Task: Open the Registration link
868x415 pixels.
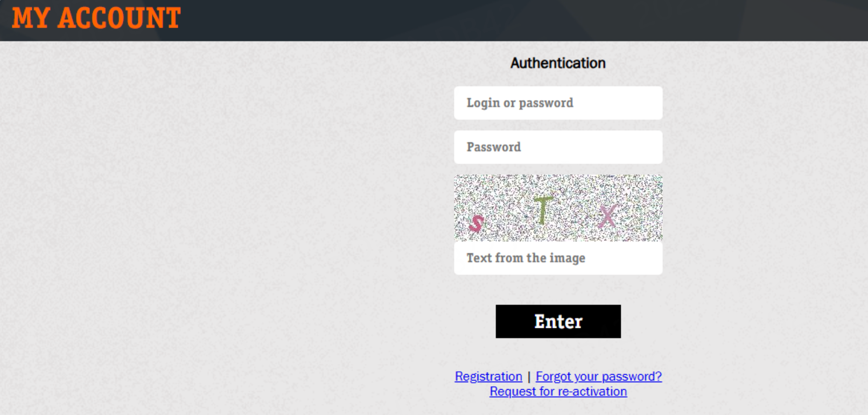Action: pyautogui.click(x=488, y=376)
